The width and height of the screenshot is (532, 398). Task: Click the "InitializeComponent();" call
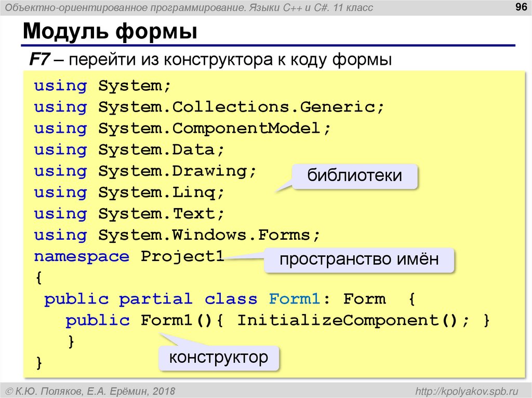[353, 321]
